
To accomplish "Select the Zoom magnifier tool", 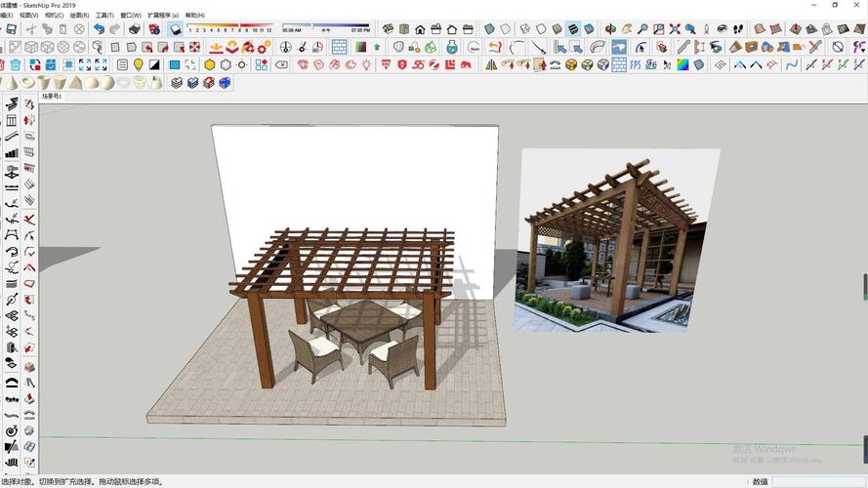I will click(x=642, y=28).
